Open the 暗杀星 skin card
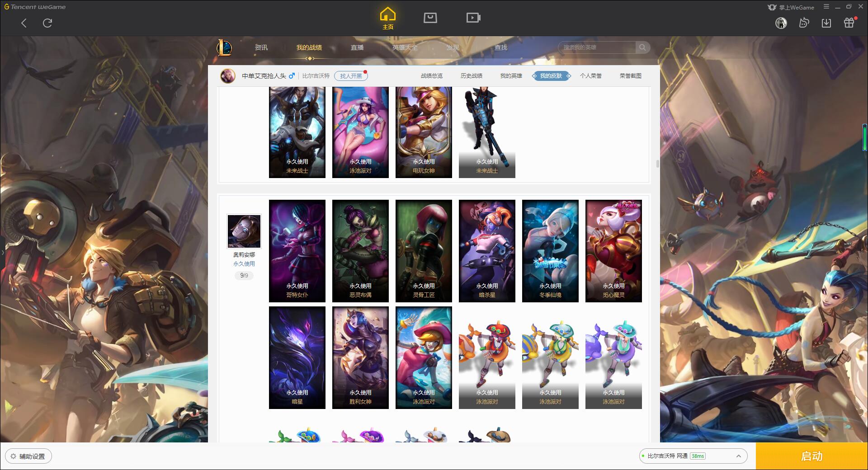The image size is (868, 470). click(x=487, y=251)
